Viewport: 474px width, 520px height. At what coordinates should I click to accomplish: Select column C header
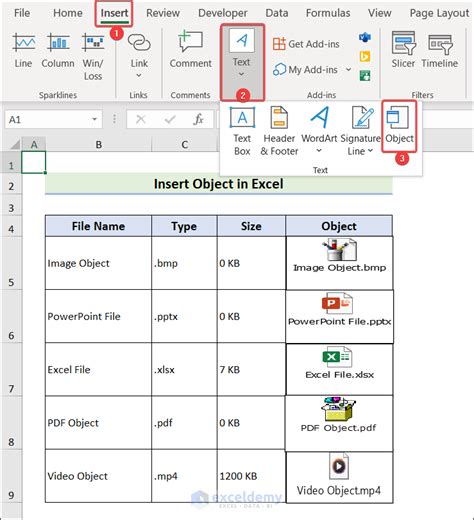tap(185, 145)
